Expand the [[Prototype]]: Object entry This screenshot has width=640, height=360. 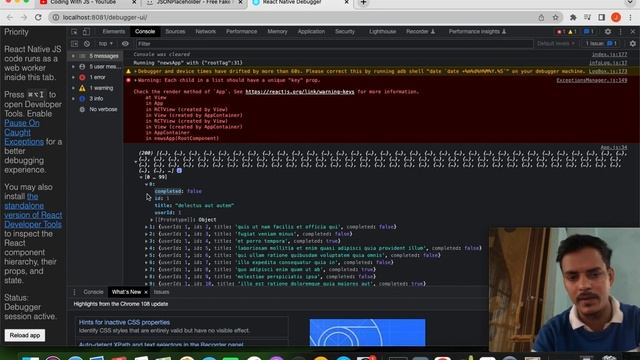point(152,220)
